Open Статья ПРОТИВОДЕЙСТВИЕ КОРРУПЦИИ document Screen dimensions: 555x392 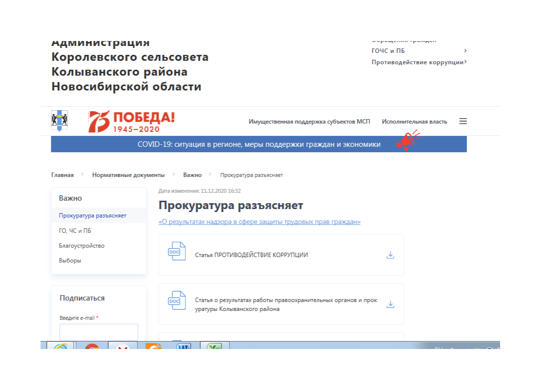point(251,255)
